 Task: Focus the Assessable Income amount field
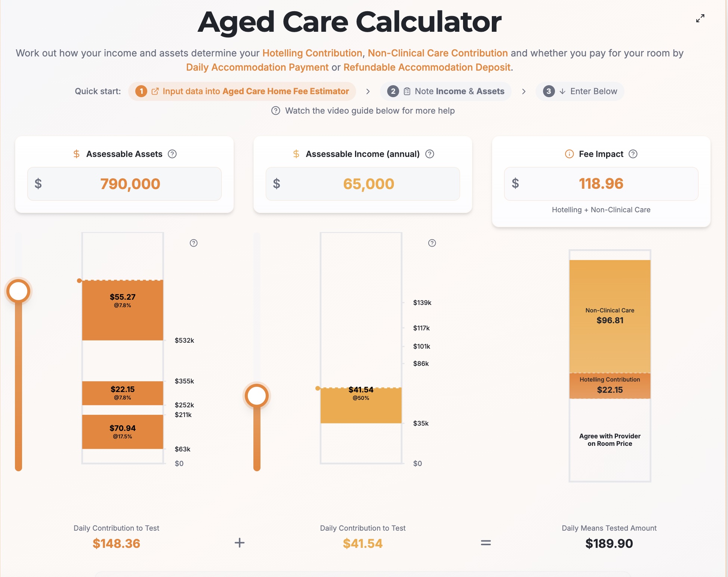pyautogui.click(x=368, y=184)
